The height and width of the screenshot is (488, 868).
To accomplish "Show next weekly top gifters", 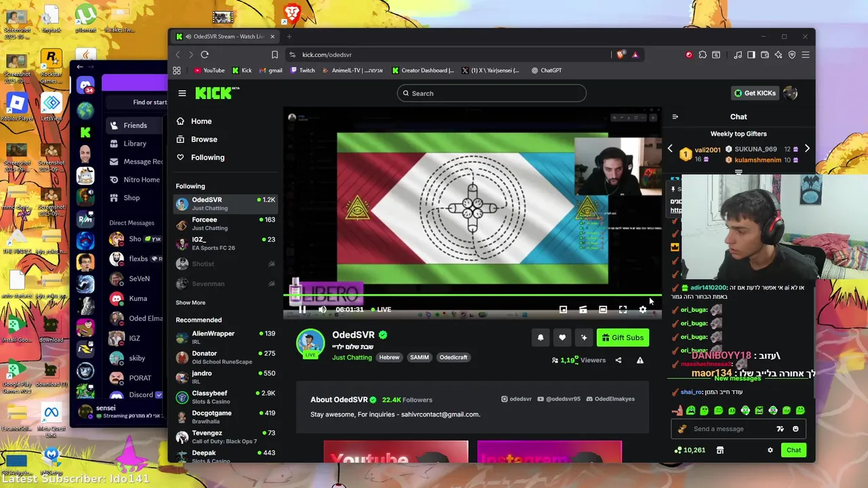I will point(807,149).
